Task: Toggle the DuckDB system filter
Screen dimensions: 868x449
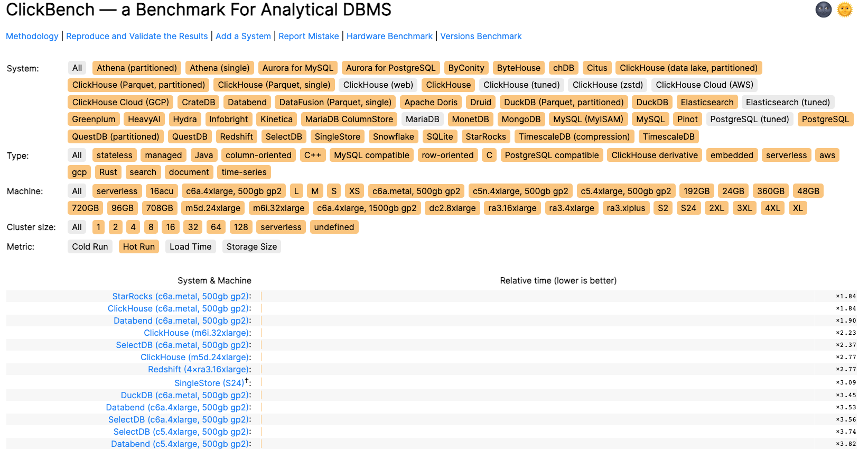Action: [x=652, y=102]
